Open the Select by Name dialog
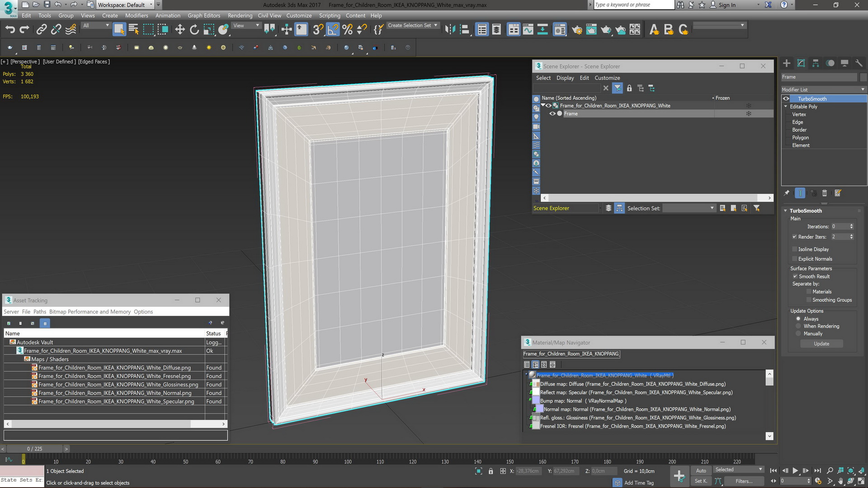Screen dimensions: 868x488 pyautogui.click(x=134, y=30)
